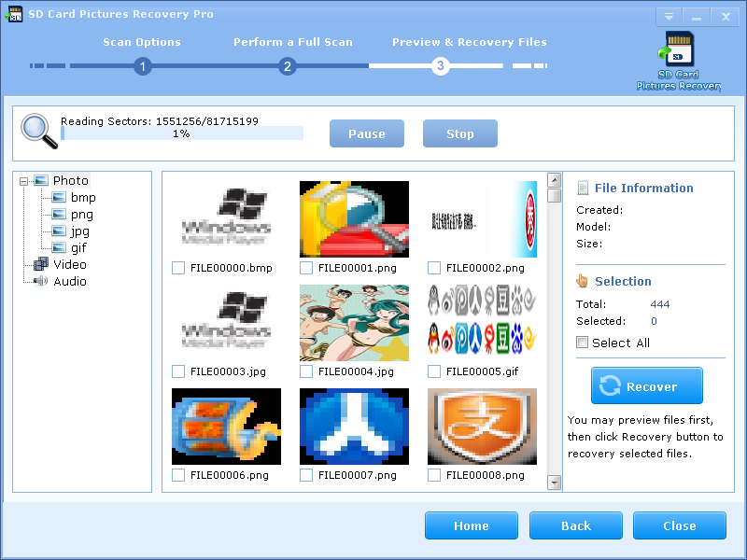Click the FILE00007.png file name
Screen dimensions: 747x560
point(358,475)
